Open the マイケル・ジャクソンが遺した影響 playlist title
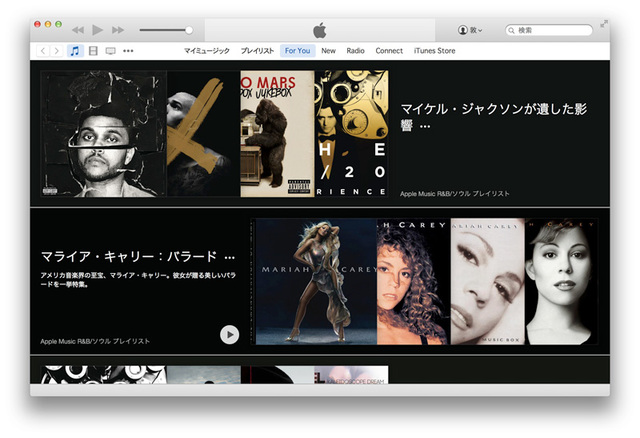This screenshot has height=438, width=640. point(493,116)
